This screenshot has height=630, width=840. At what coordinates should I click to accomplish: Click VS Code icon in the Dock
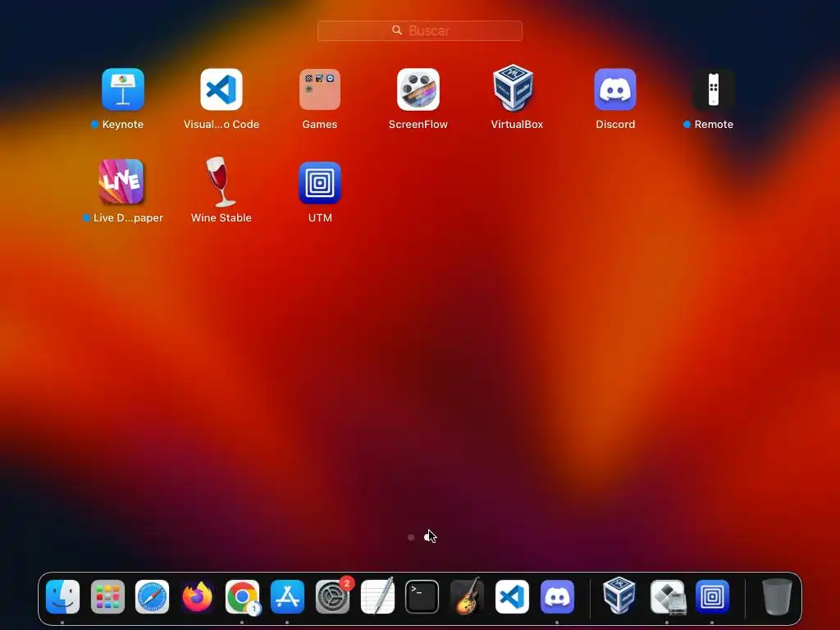point(512,597)
